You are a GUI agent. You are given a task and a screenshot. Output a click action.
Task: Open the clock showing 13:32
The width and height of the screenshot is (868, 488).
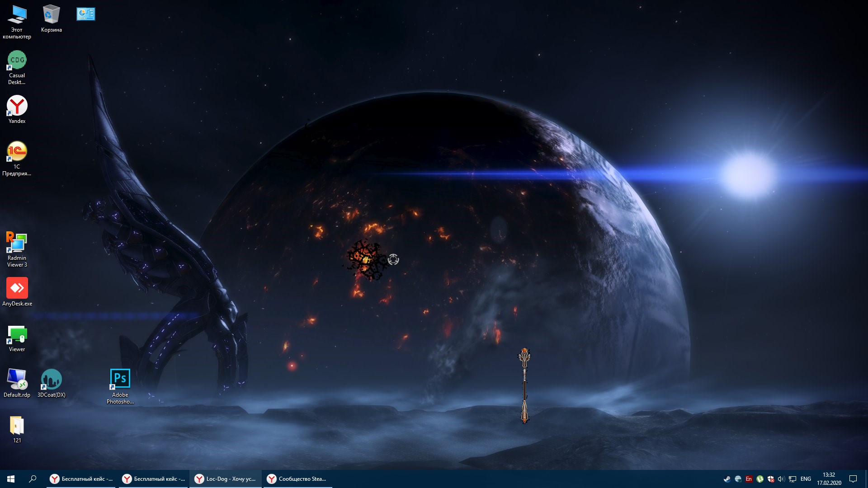click(829, 479)
